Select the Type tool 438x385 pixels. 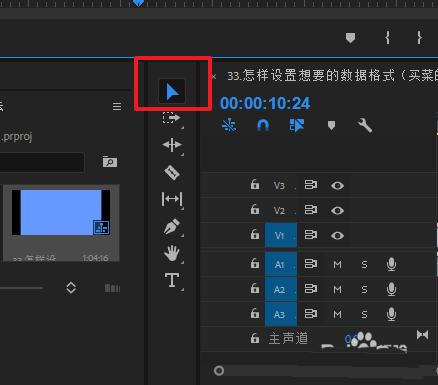click(x=172, y=280)
